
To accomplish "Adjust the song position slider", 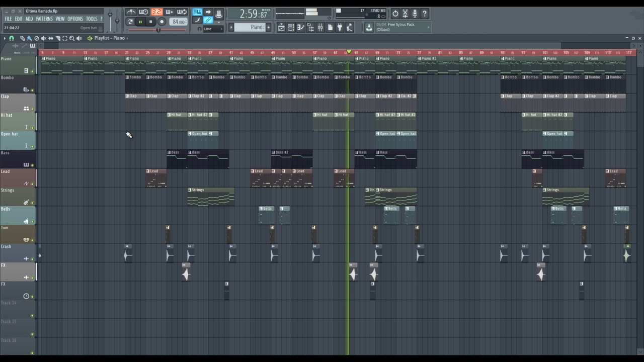I will (x=157, y=30).
